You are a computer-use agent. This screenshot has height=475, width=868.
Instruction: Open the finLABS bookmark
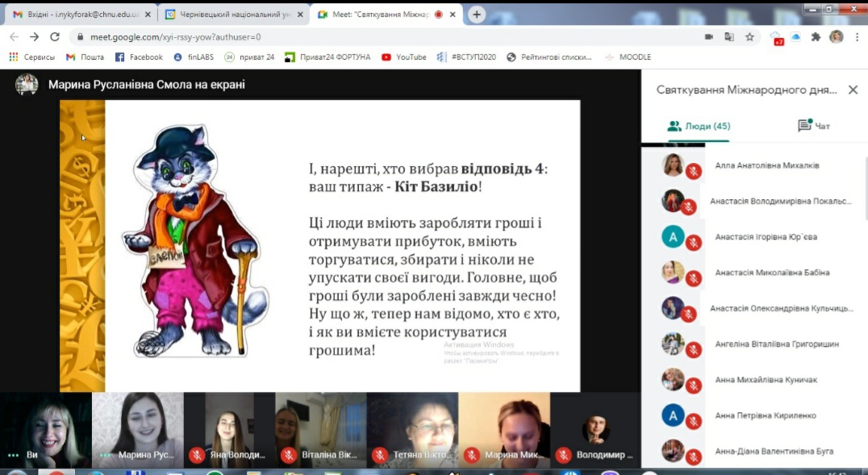[x=194, y=57]
